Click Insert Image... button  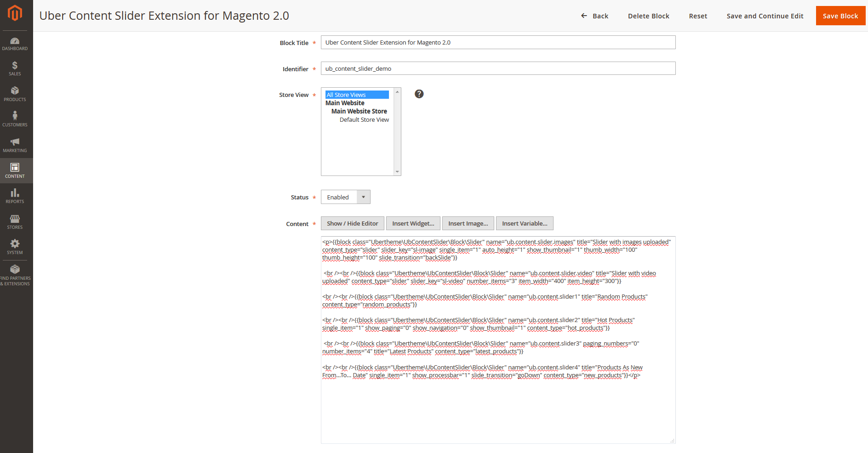[468, 223]
